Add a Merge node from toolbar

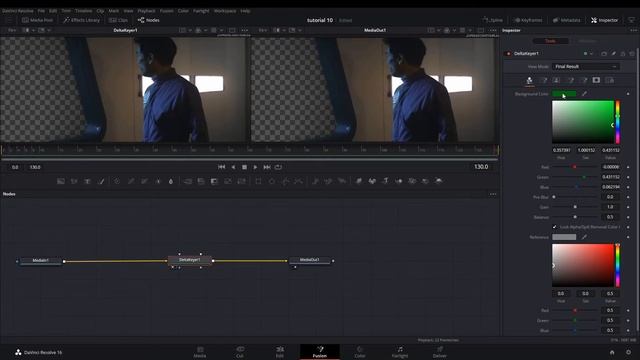(x=188, y=181)
